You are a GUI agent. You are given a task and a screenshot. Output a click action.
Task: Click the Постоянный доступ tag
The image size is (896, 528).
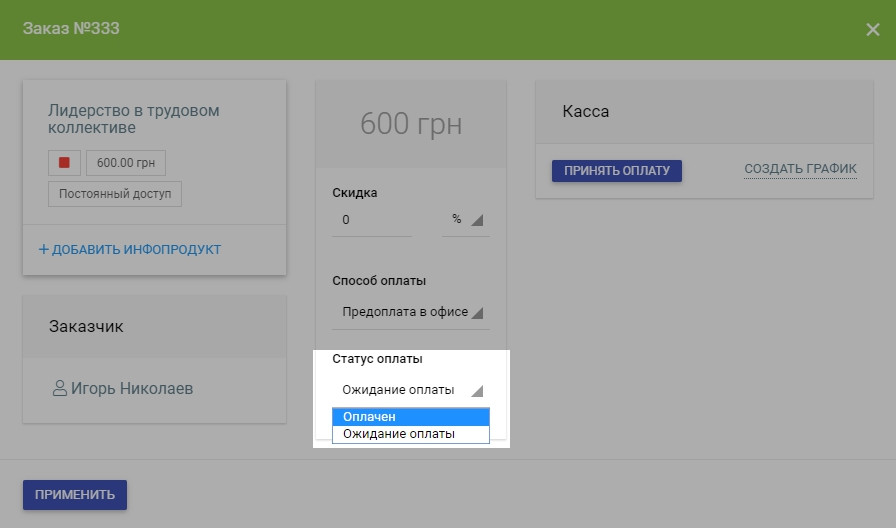115,194
